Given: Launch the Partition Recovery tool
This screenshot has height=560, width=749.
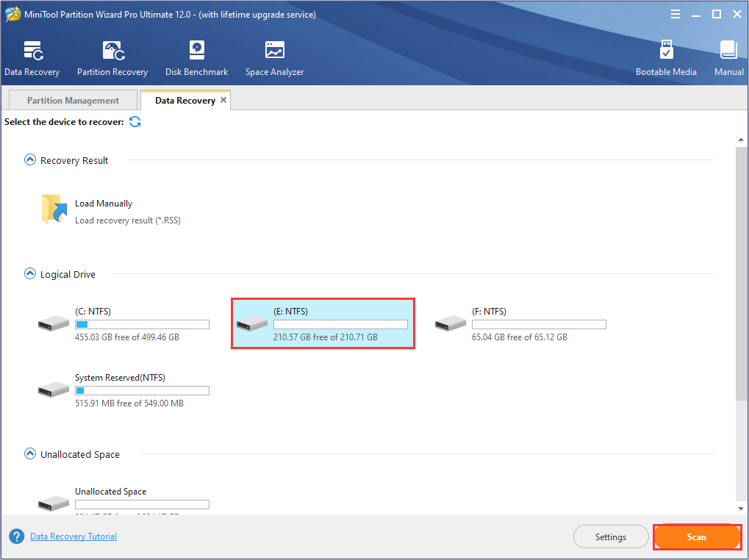Looking at the screenshot, I should pos(112,58).
